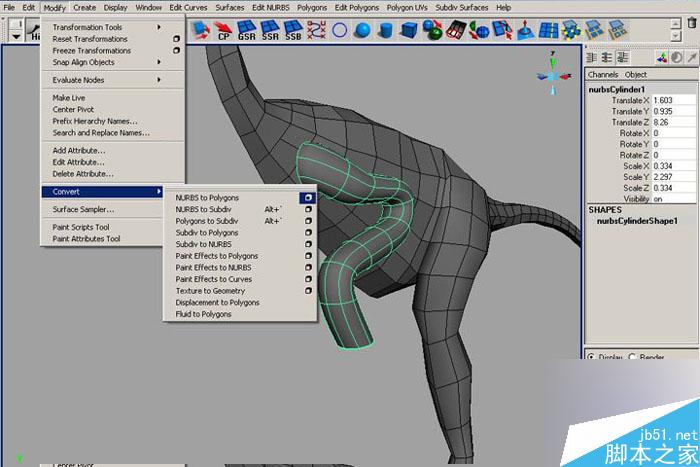Click the black and red grid shelf icon

456,30
